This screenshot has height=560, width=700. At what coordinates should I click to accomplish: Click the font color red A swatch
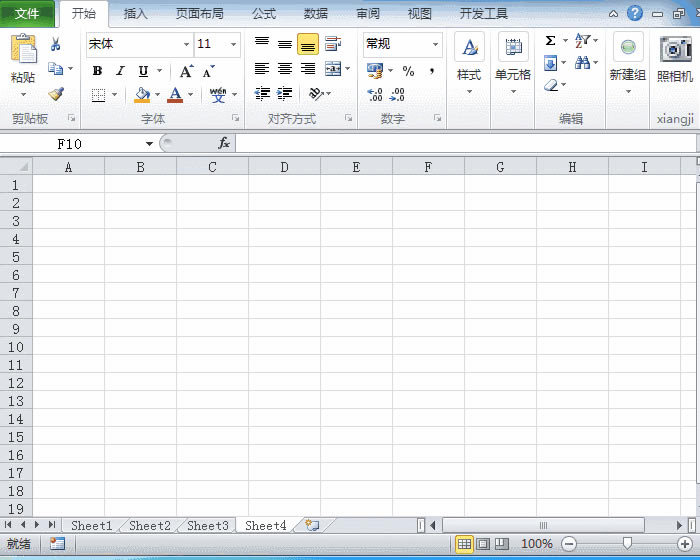(175, 95)
